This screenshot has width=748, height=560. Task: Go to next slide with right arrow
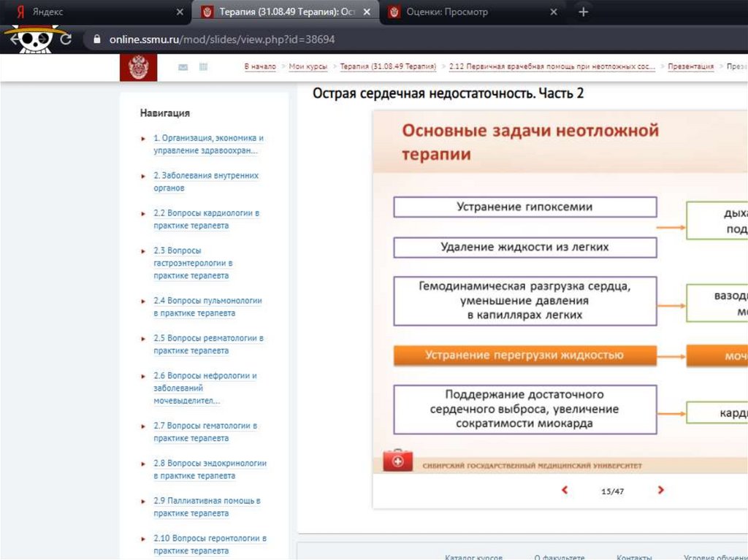(660, 490)
